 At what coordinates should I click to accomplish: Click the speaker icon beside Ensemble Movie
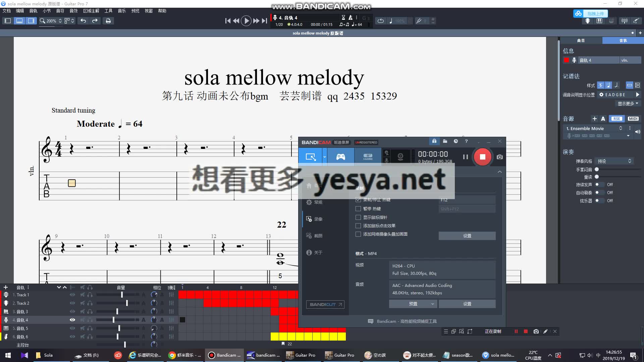tap(638, 132)
